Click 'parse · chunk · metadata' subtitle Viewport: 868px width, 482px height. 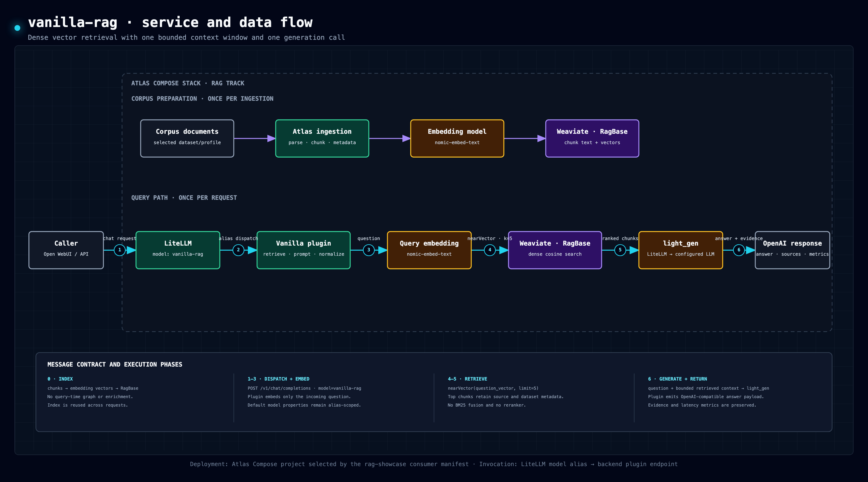coord(322,142)
